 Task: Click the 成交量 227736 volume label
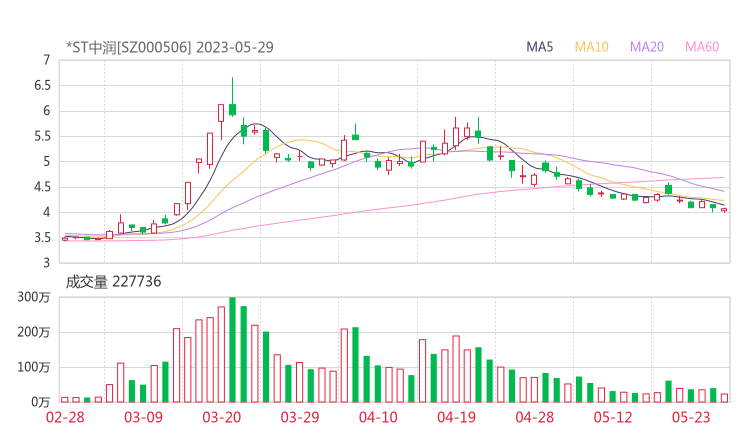[x=113, y=282]
